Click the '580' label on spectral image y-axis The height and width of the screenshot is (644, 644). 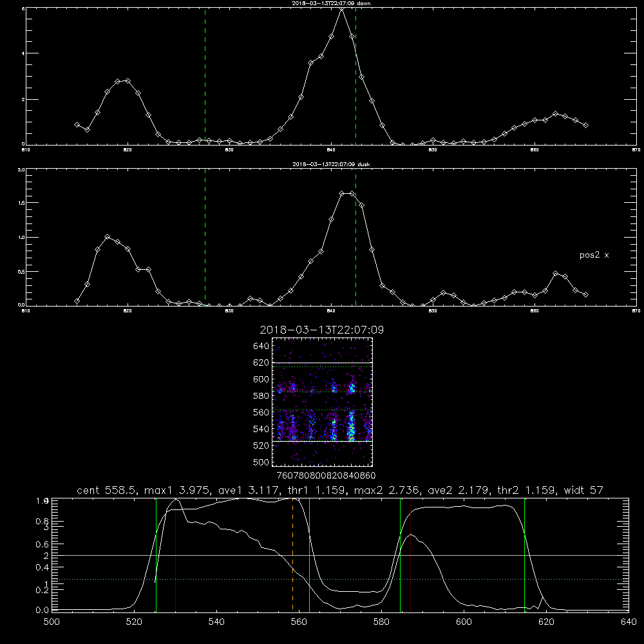[261, 396]
